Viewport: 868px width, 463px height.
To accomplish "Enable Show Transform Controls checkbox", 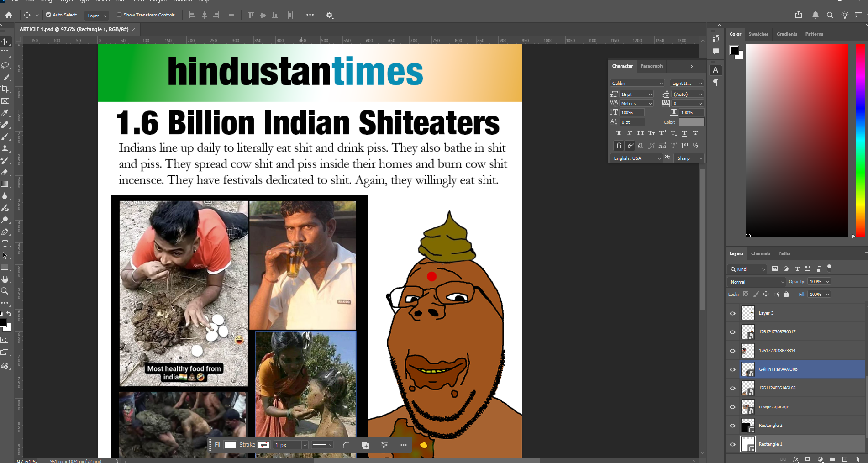I will tap(119, 15).
